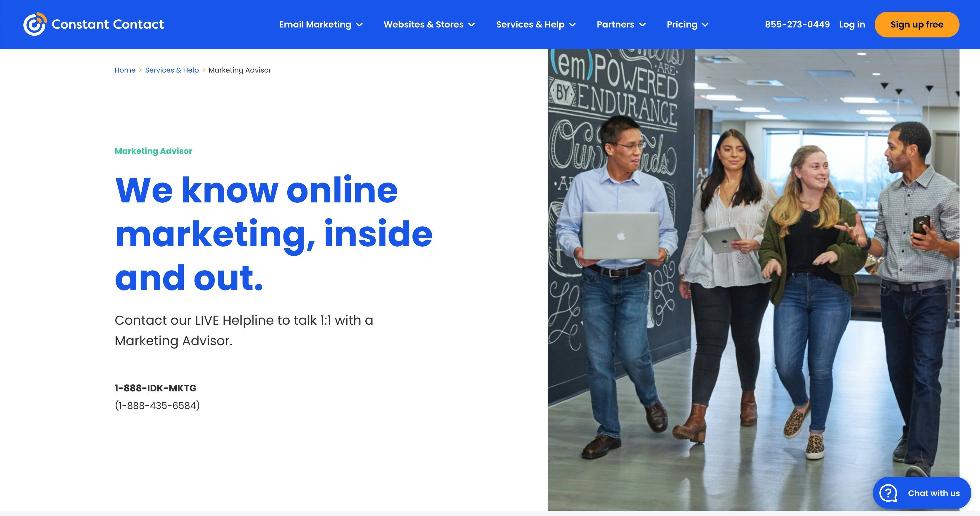Expand the Websites & Stores chevron
This screenshot has width=980, height=516.
[472, 25]
